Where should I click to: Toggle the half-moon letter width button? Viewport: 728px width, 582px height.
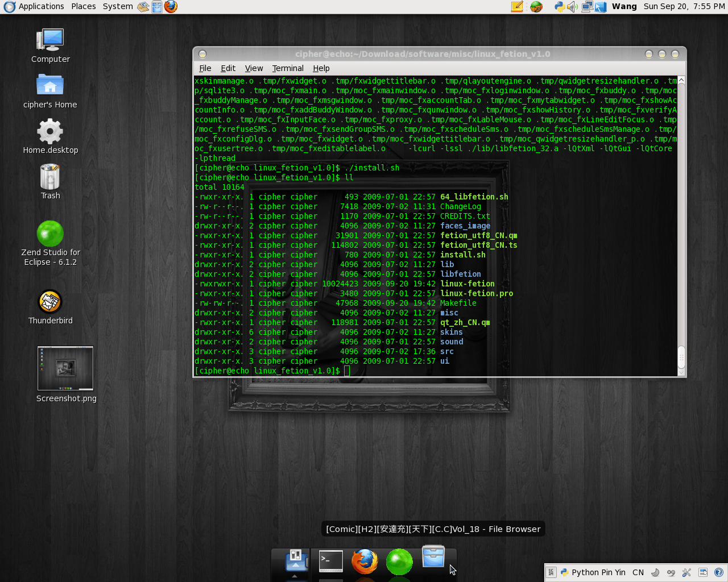point(655,572)
